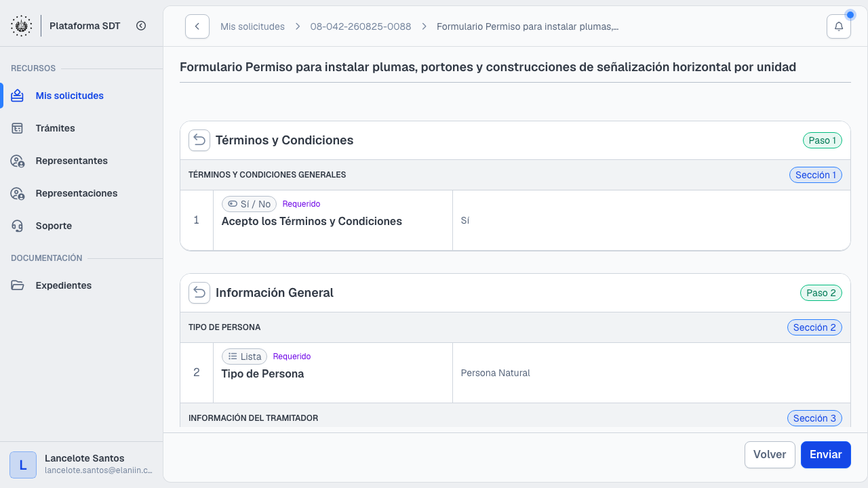Submit the form with Enviar
The height and width of the screenshot is (488, 868).
pos(826,455)
